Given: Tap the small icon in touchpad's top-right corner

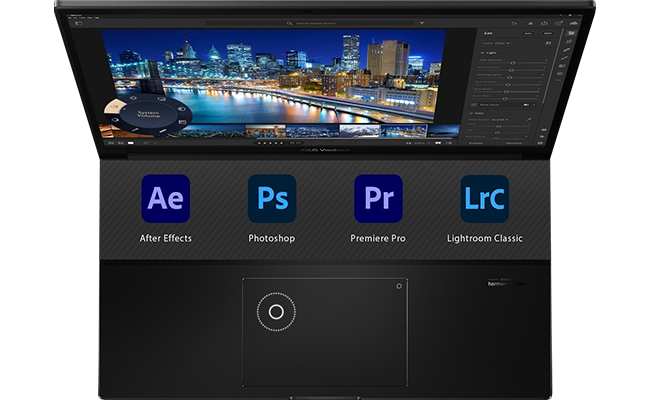Looking at the screenshot, I should (399, 286).
